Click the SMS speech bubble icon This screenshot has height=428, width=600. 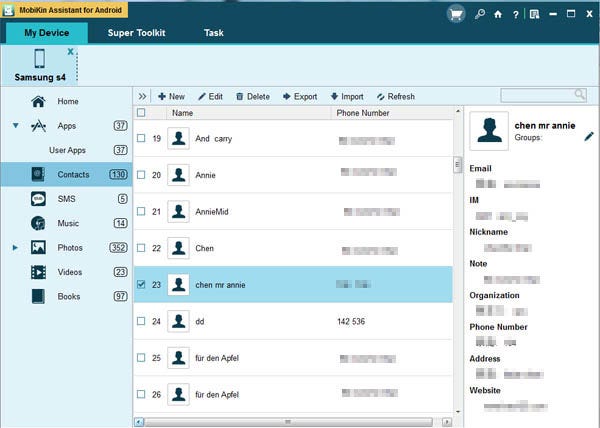coord(38,199)
